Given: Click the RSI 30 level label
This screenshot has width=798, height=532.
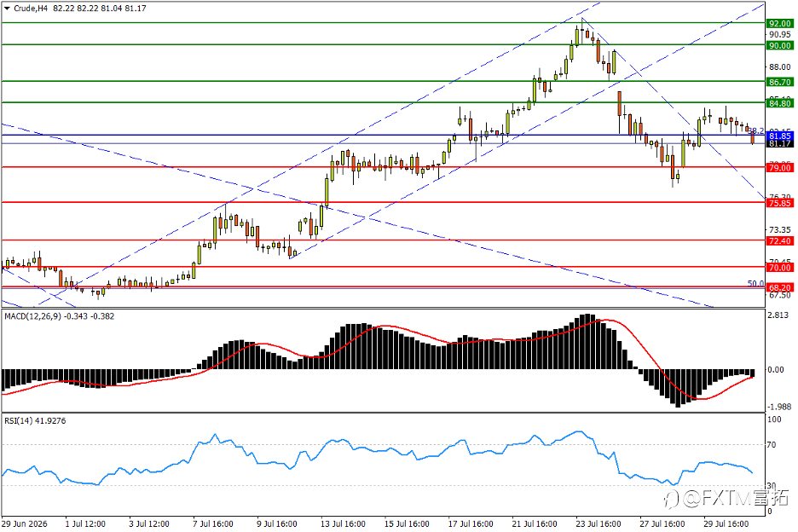Looking at the screenshot, I should coord(772,486).
